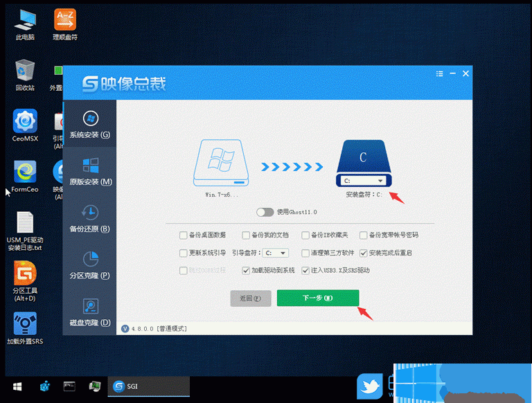Image resolution: width=532 pixels, height=403 pixels.
Task: Check the 备份桌面数据 checkbox
Action: (x=184, y=235)
